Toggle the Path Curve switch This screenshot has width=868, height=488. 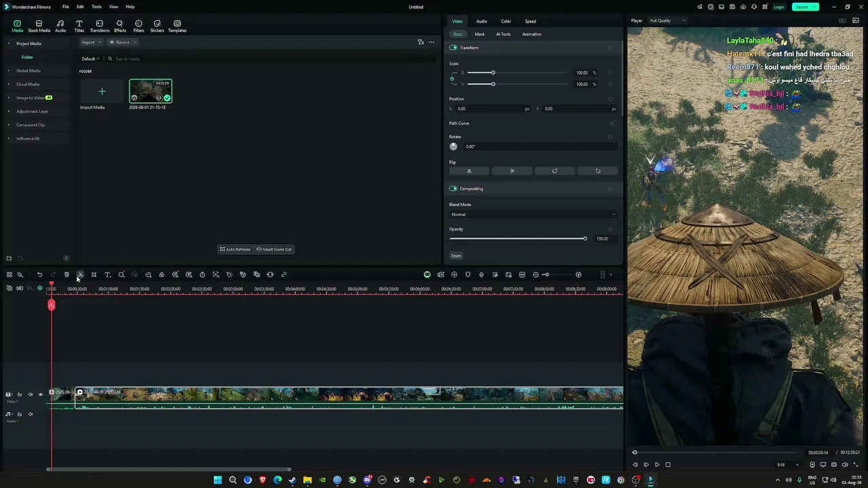click(613, 123)
